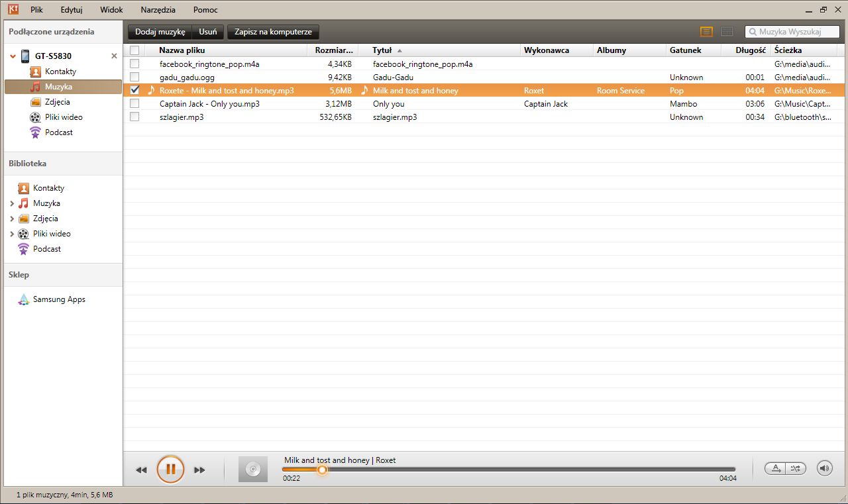848x504 pixels.
Task: Click the GT-S5830 phone device icon
Action: (25, 56)
